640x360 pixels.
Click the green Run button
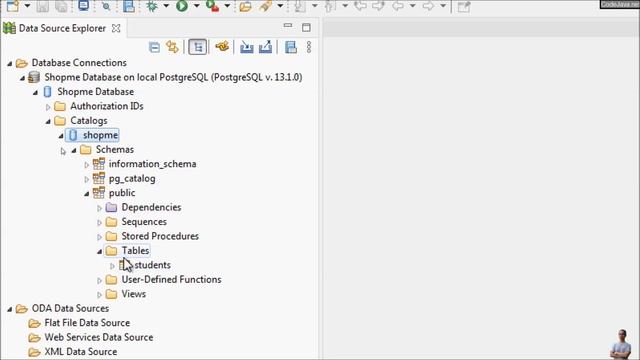[x=182, y=6]
